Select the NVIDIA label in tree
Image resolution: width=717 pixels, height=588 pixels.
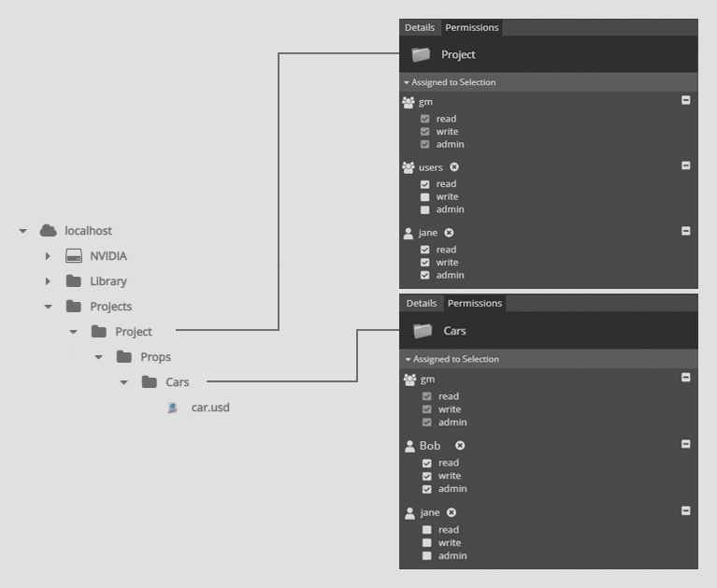pyautogui.click(x=108, y=255)
